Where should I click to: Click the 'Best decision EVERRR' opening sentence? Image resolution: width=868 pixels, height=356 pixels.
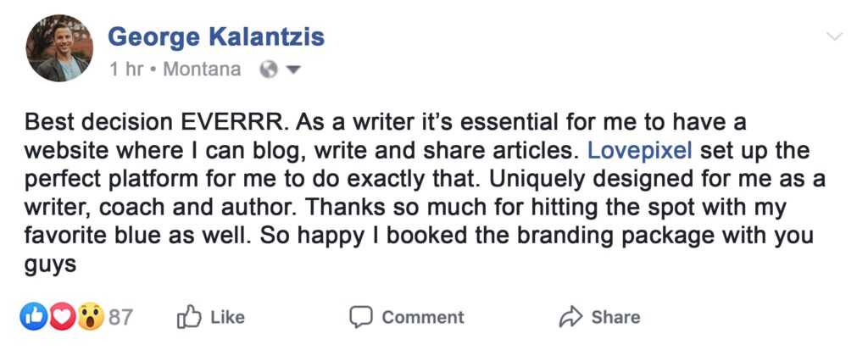142,124
